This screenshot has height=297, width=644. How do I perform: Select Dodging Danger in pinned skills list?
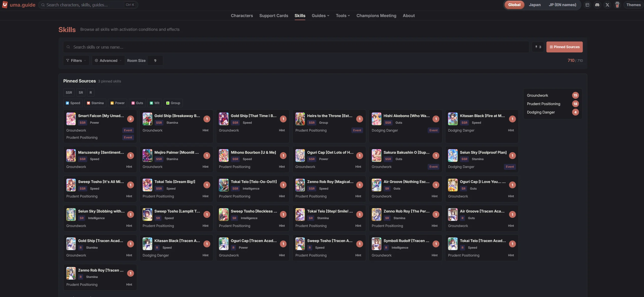552,112
